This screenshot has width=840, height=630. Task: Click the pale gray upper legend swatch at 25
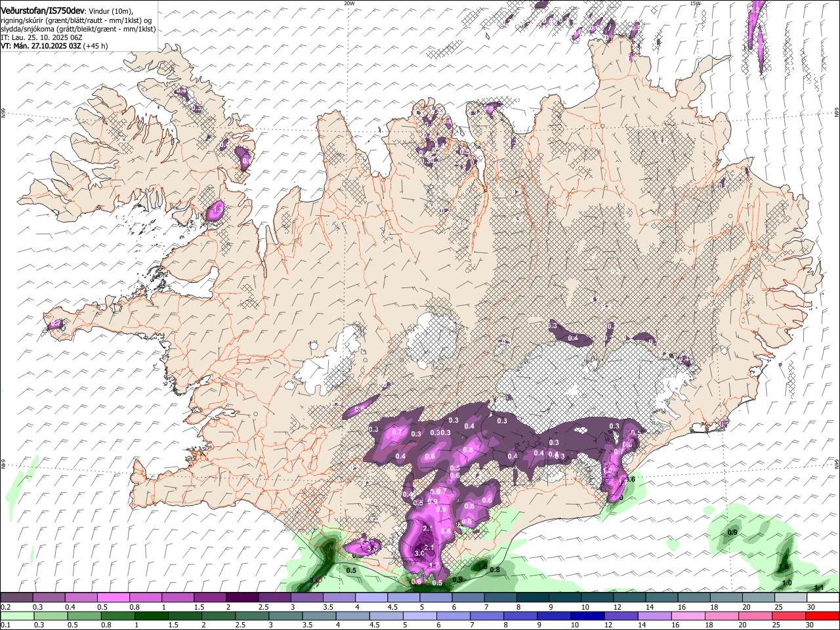tap(791, 598)
